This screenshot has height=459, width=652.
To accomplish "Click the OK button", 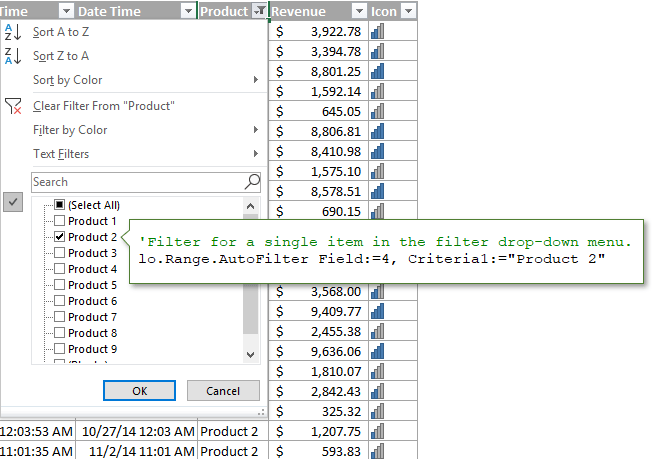I will pyautogui.click(x=139, y=391).
